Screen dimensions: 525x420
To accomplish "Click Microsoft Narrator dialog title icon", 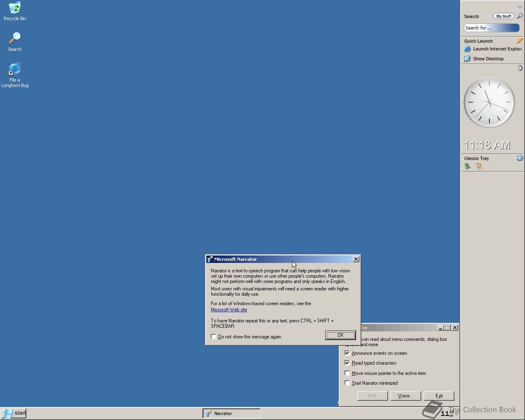I will [210, 259].
